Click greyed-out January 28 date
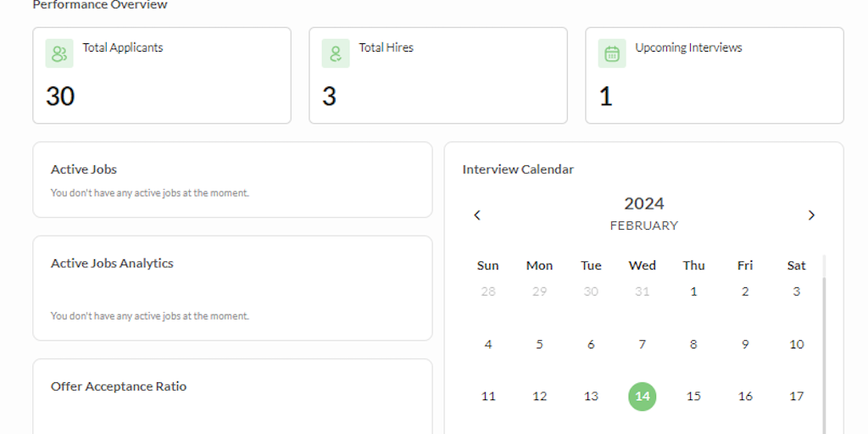 488,292
